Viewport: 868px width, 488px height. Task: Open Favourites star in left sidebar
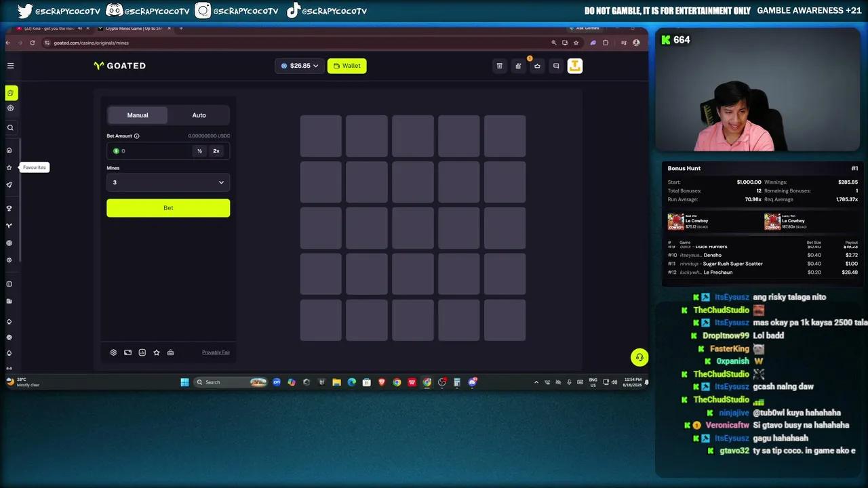pos(9,167)
